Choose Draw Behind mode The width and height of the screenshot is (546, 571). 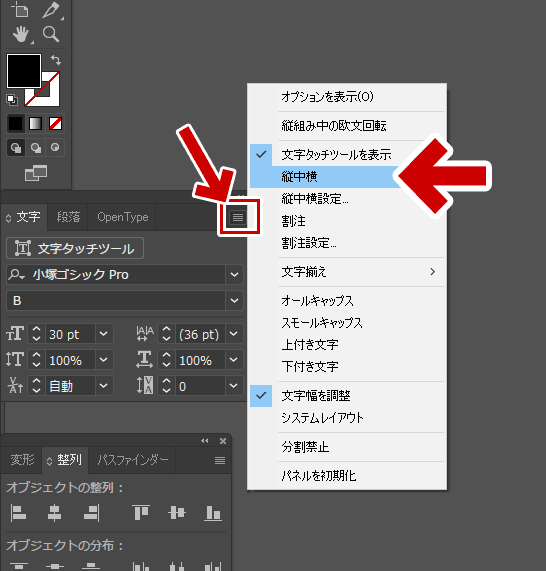(36, 147)
